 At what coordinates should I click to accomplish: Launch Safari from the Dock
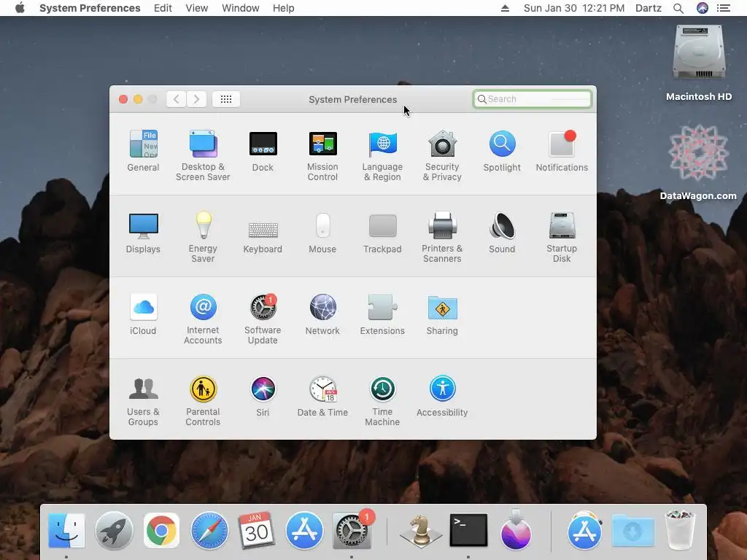tap(209, 530)
